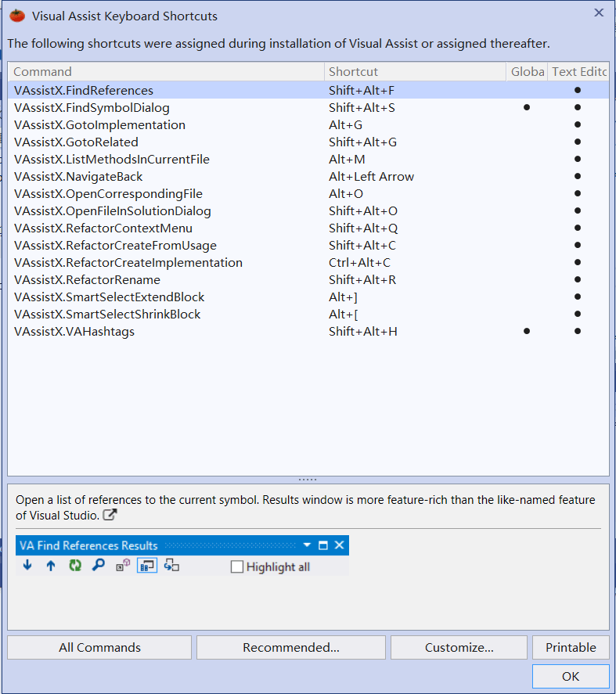Click the small toolbar icon after the magnifier
The image size is (616, 694).
pos(123,565)
